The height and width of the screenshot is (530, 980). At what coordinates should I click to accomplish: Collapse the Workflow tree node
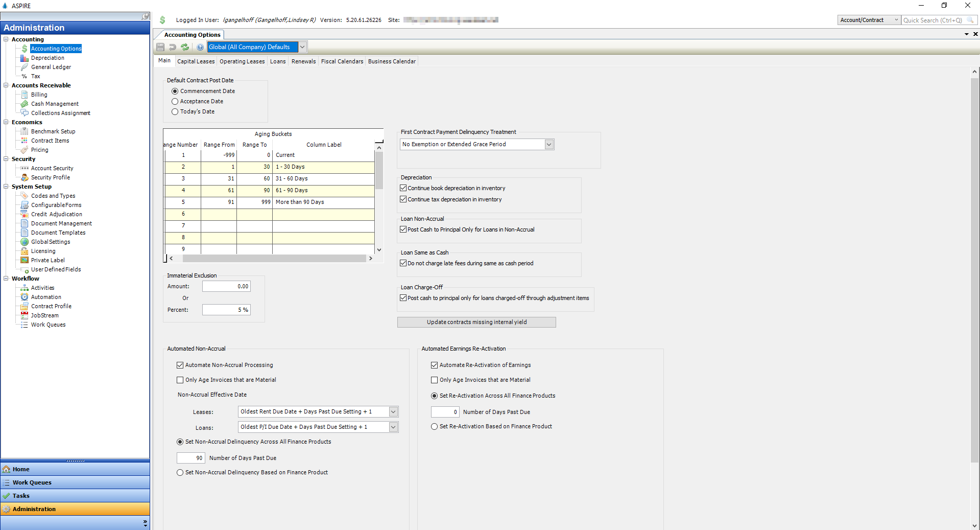coord(6,279)
